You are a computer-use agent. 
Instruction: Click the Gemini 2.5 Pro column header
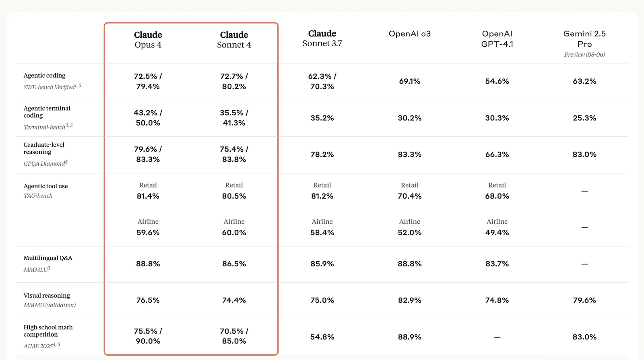tap(584, 39)
